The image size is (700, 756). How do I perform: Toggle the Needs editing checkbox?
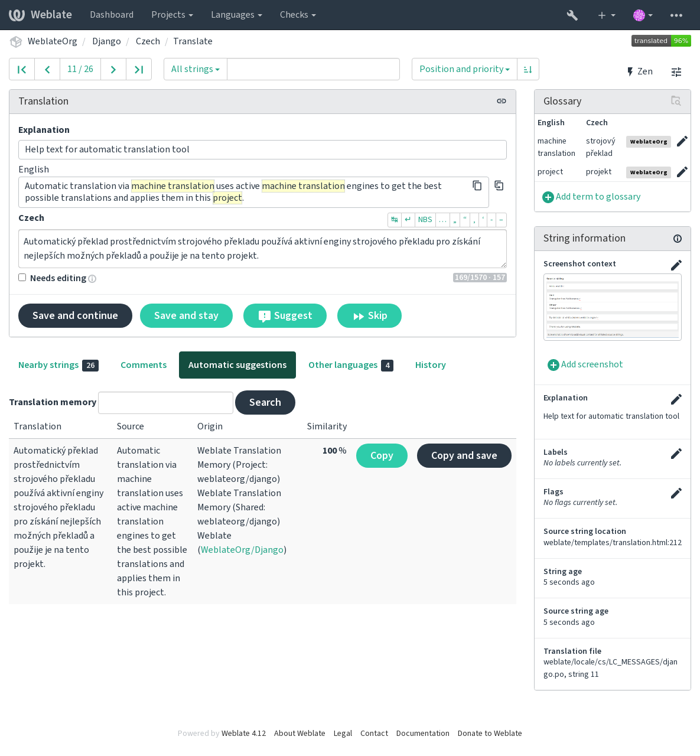[22, 277]
